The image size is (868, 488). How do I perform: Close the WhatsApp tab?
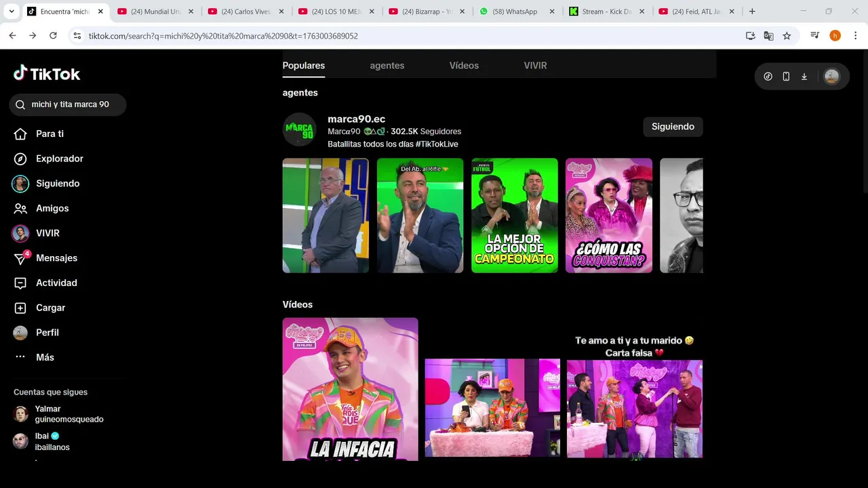tap(552, 12)
